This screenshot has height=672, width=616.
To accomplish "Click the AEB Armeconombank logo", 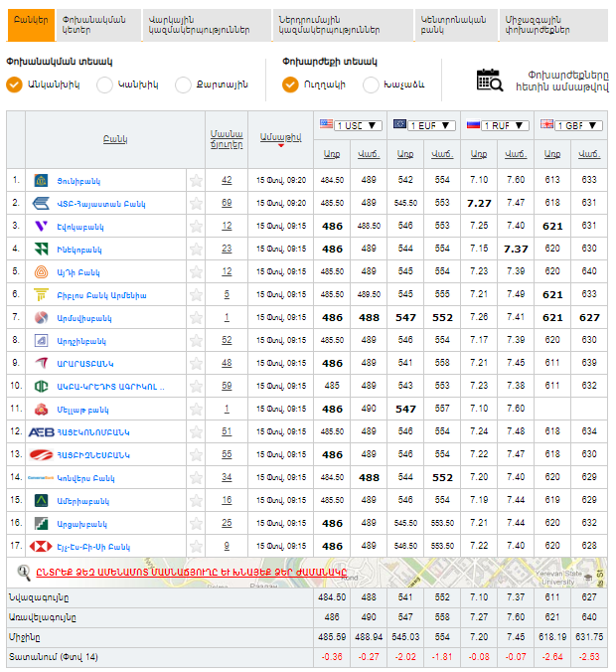I will coord(41,431).
